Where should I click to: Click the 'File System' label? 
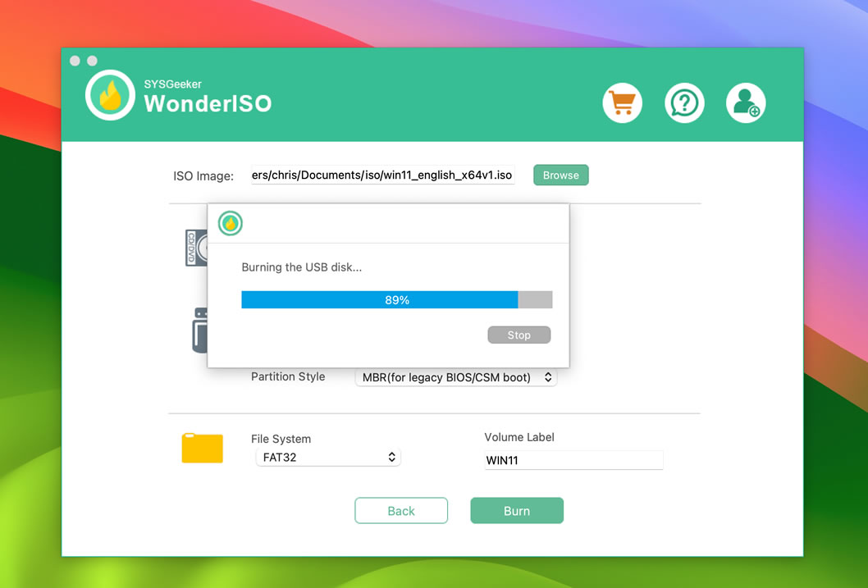pos(281,439)
